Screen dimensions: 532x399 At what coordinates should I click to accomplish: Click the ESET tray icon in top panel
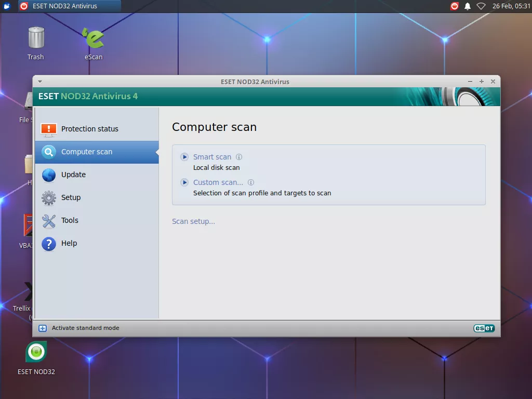(x=455, y=6)
